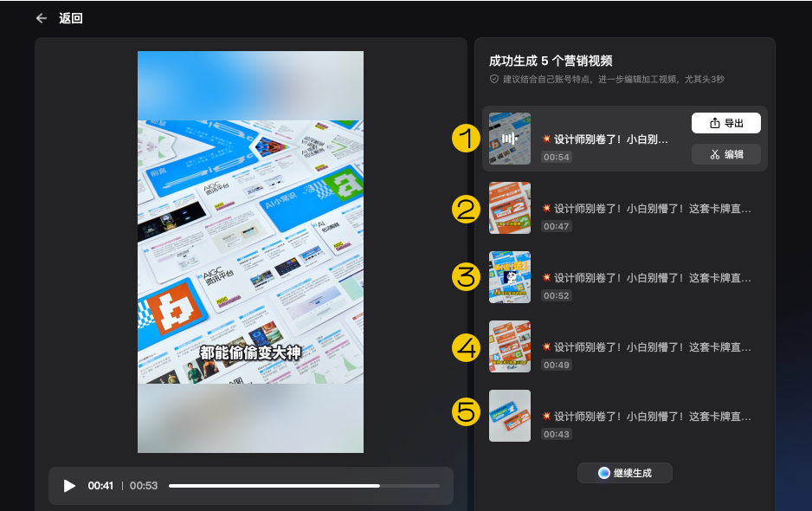Screen dimensions: 812x511
Task: Edit the first video with 编辑
Action: pyautogui.click(x=726, y=154)
